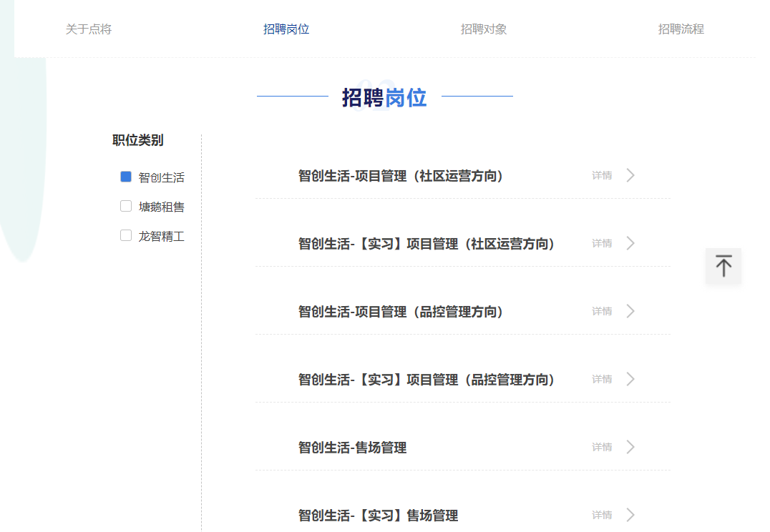Open job title 智创生活-【实习】项目管理（社区运营方向）
The image size is (770, 532).
tap(427, 243)
